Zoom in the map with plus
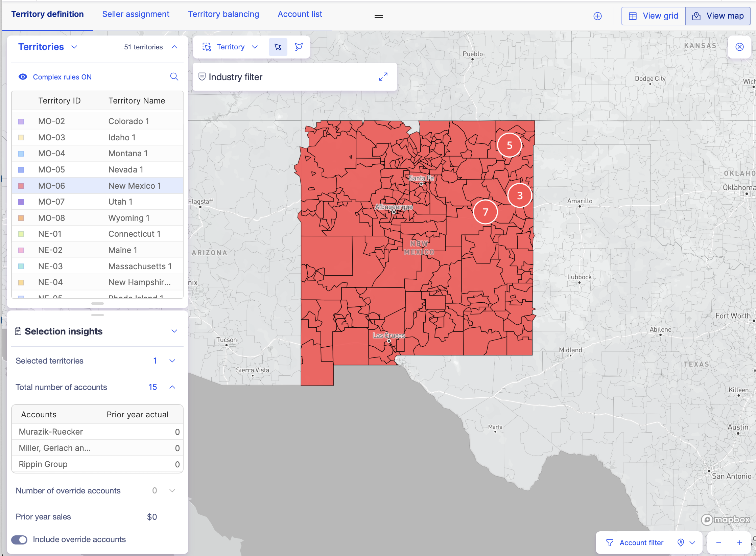756x556 pixels. tap(739, 542)
